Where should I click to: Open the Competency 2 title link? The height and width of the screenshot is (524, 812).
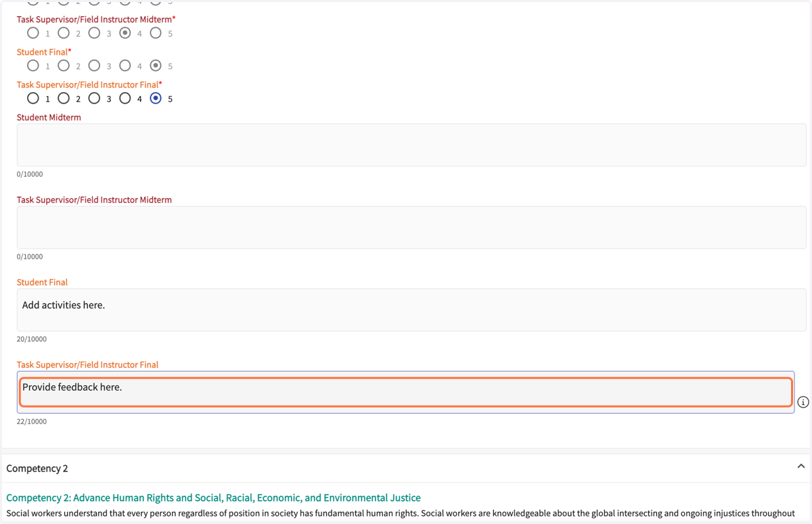tap(213, 498)
